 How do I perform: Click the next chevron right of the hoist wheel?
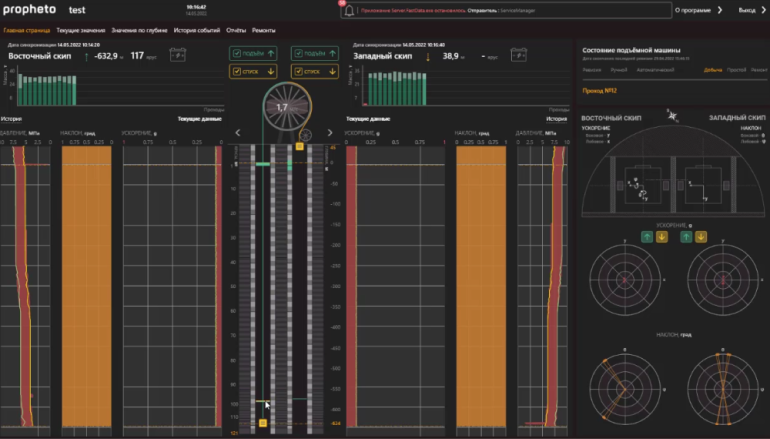pos(330,133)
